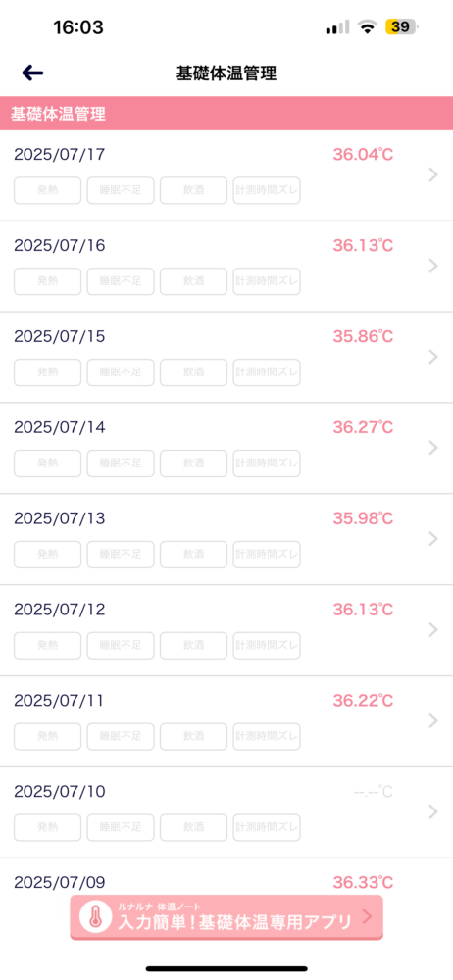This screenshot has width=453, height=980.
Task: Tap the chevron arrow on the app banner
Action: coord(368,917)
